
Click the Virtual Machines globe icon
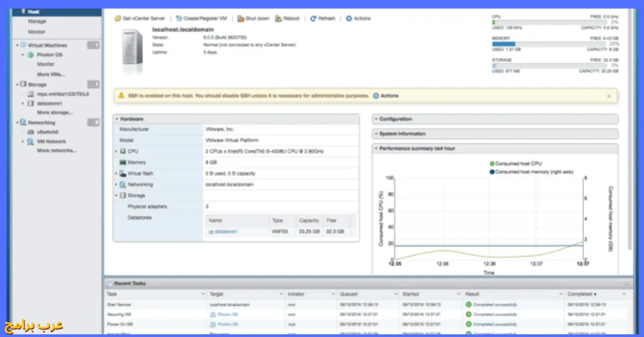(x=23, y=46)
